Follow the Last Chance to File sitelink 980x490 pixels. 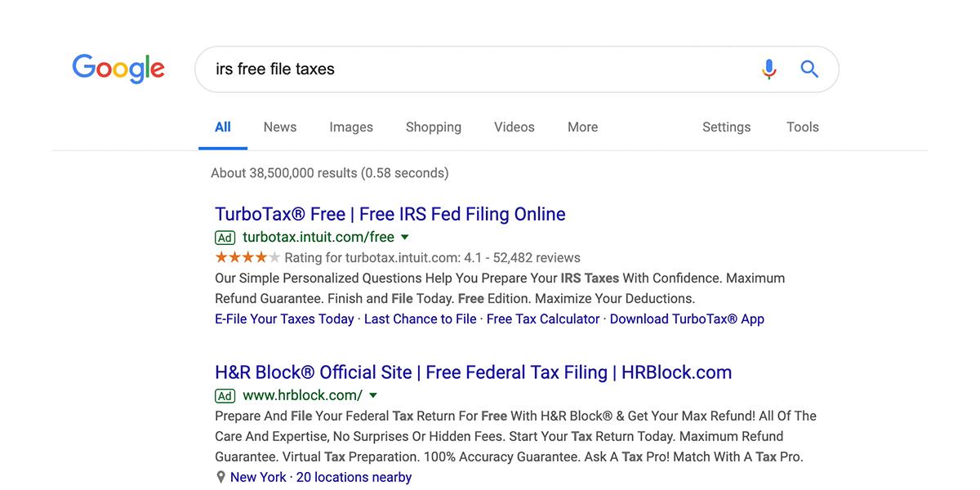421,318
